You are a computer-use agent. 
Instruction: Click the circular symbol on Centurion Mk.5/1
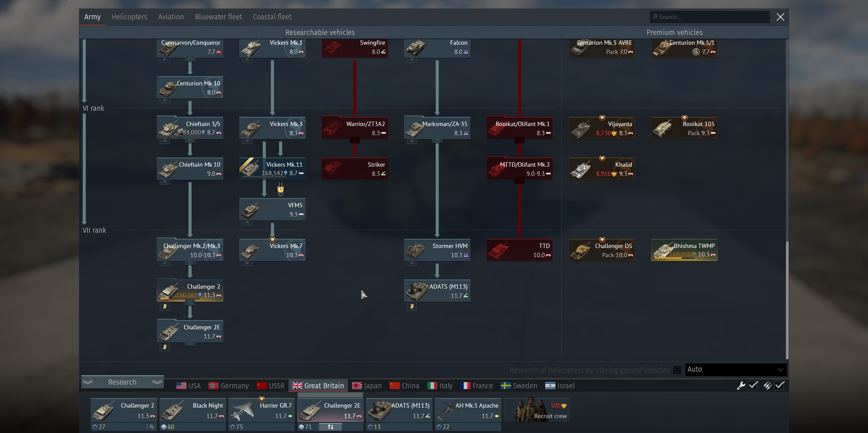click(696, 51)
